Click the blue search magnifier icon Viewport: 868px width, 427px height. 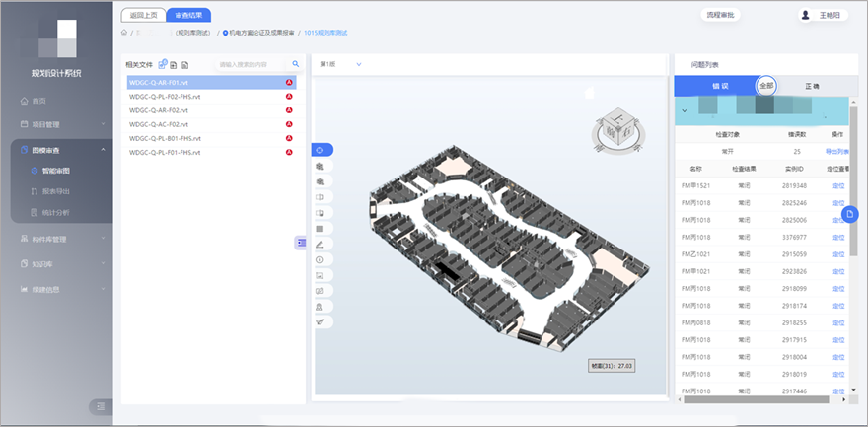point(296,64)
